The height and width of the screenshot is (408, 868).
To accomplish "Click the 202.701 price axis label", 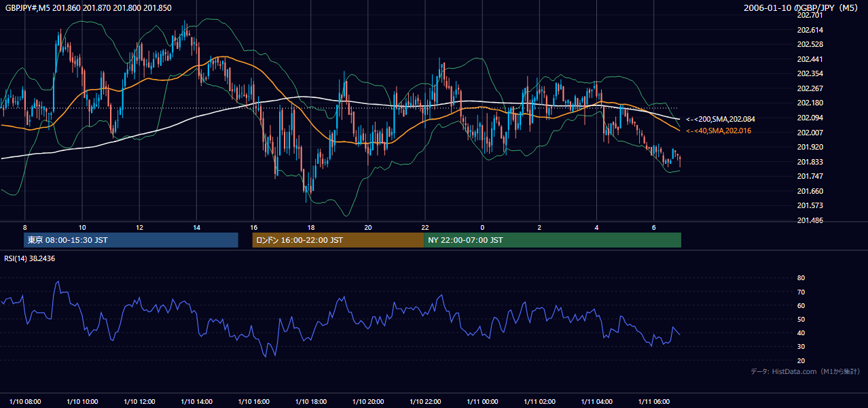I will tap(810, 15).
